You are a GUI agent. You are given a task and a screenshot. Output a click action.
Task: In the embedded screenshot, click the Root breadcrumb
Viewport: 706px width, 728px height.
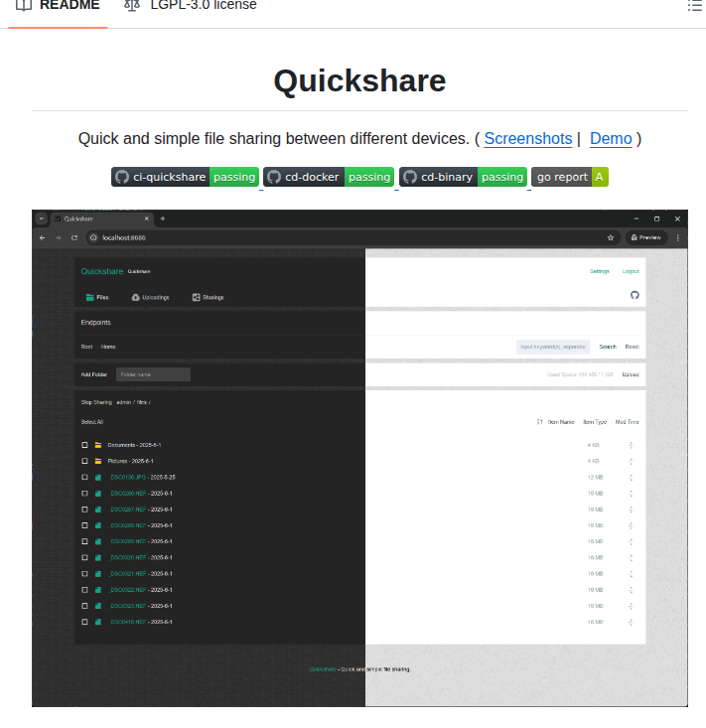pyautogui.click(x=86, y=347)
